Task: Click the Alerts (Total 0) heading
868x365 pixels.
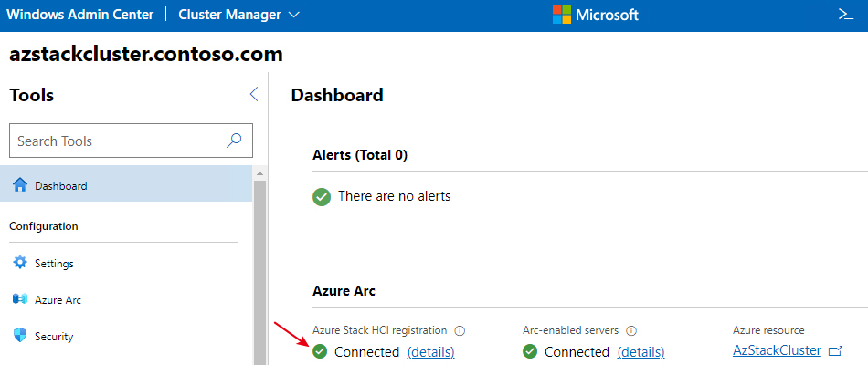Action: pyautogui.click(x=360, y=155)
